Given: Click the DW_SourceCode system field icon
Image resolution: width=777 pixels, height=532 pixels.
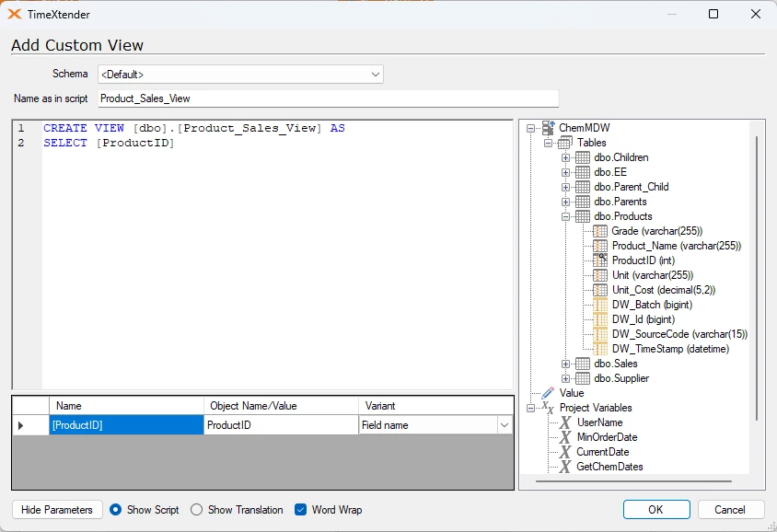Looking at the screenshot, I should [x=600, y=334].
